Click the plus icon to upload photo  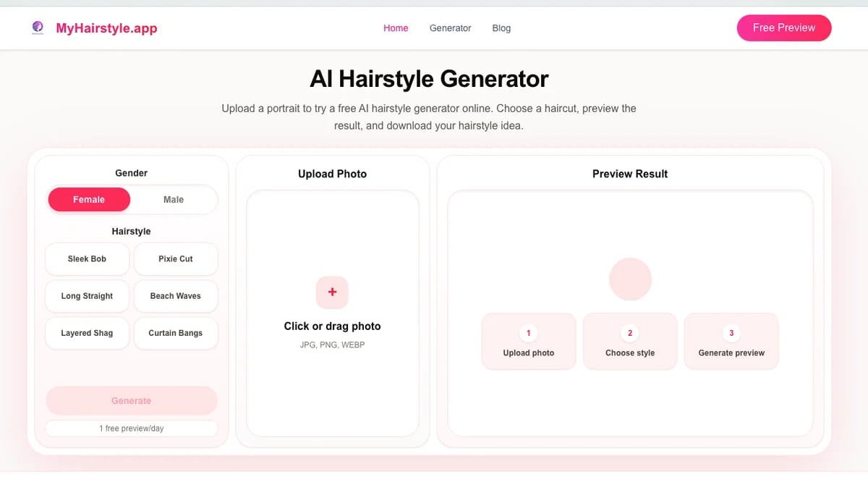tap(332, 292)
